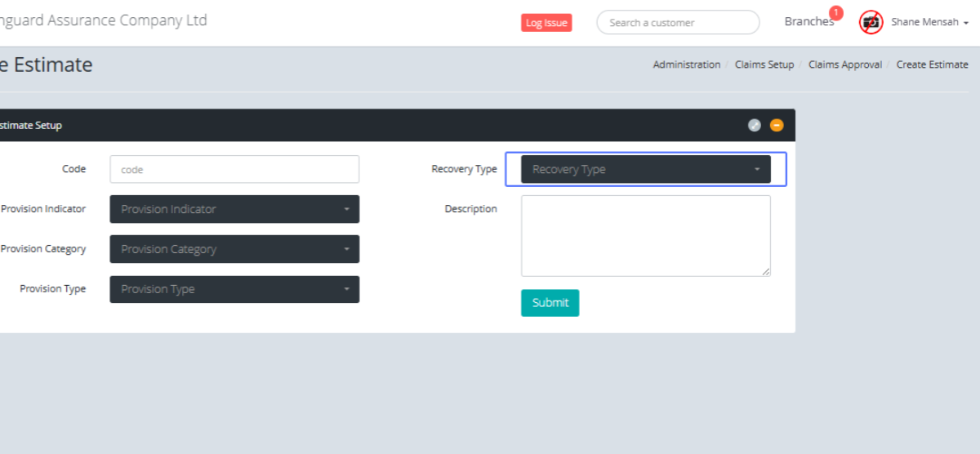Open the Claims Approval breadcrumb link
The height and width of the screenshot is (454, 980).
(844, 65)
